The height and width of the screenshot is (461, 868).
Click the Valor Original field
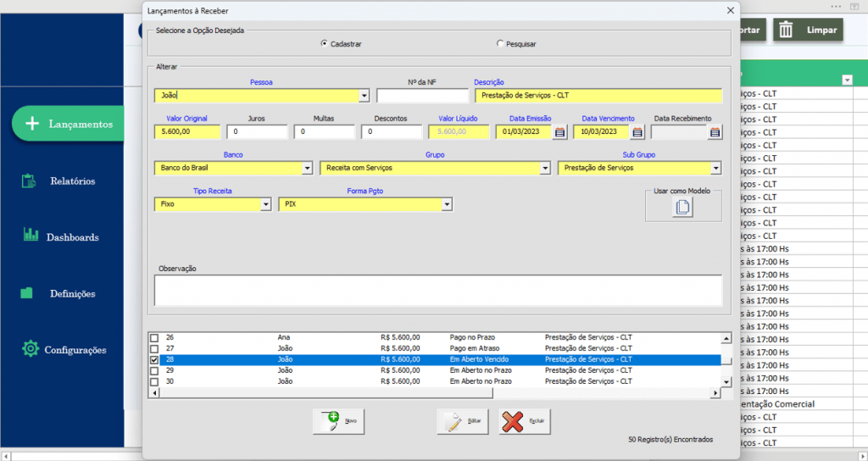pos(187,131)
